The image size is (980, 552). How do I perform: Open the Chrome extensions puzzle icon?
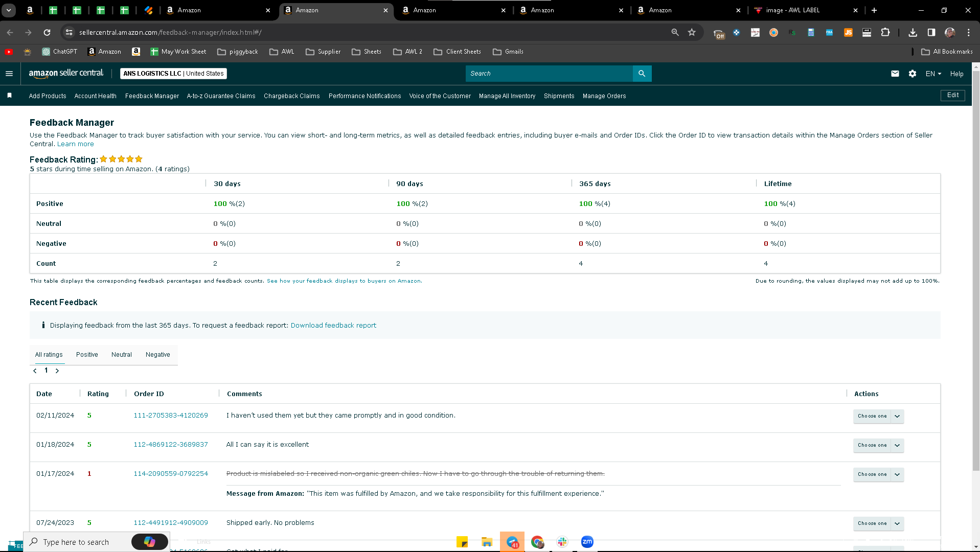(885, 32)
